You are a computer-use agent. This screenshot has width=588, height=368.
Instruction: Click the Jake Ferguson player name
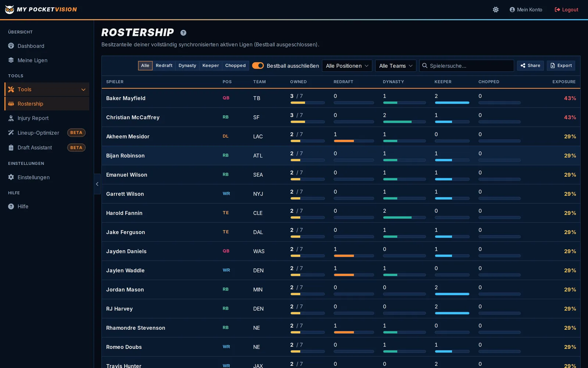[126, 232]
